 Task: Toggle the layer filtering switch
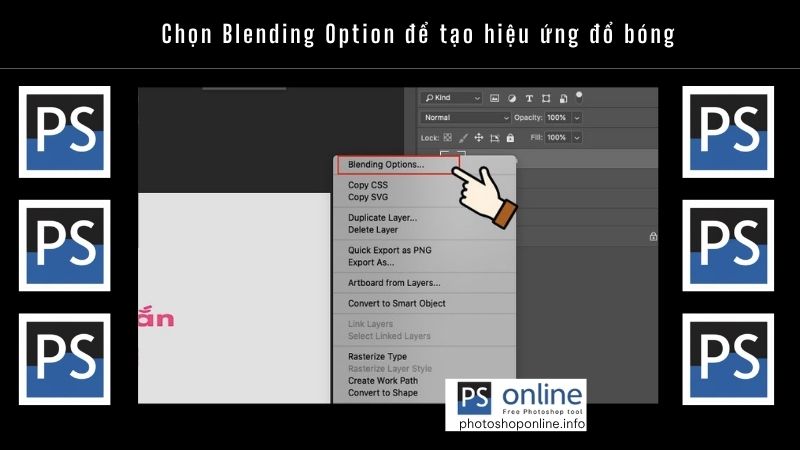pyautogui.click(x=579, y=96)
